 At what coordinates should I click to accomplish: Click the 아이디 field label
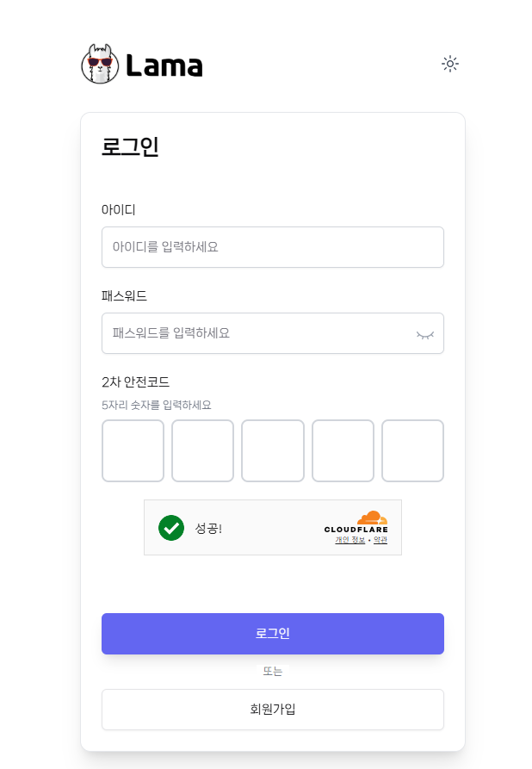(119, 209)
